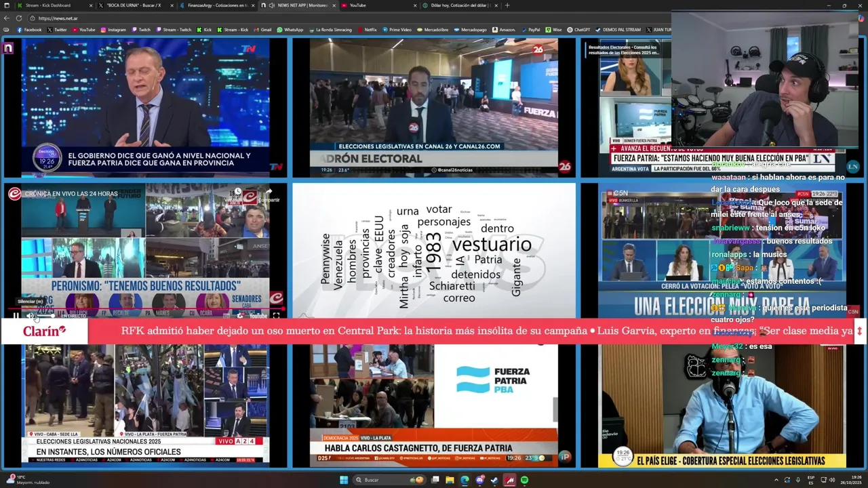Image resolution: width=868 pixels, height=488 pixels.
Task: Open Microsoft Edge from taskbar
Action: point(465,480)
